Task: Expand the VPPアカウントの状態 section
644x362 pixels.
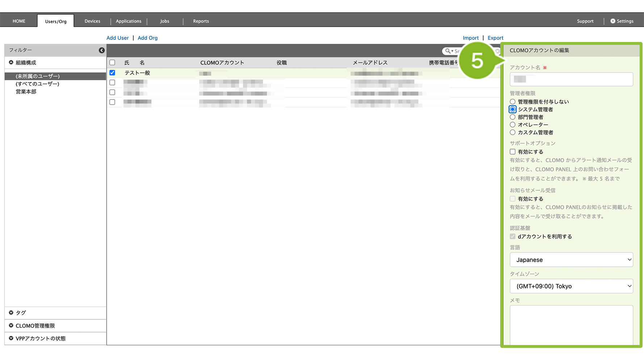Action: tap(11, 338)
